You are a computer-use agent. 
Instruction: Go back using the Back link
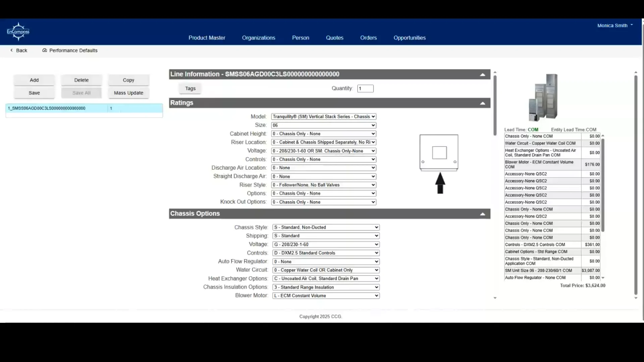[x=19, y=50]
